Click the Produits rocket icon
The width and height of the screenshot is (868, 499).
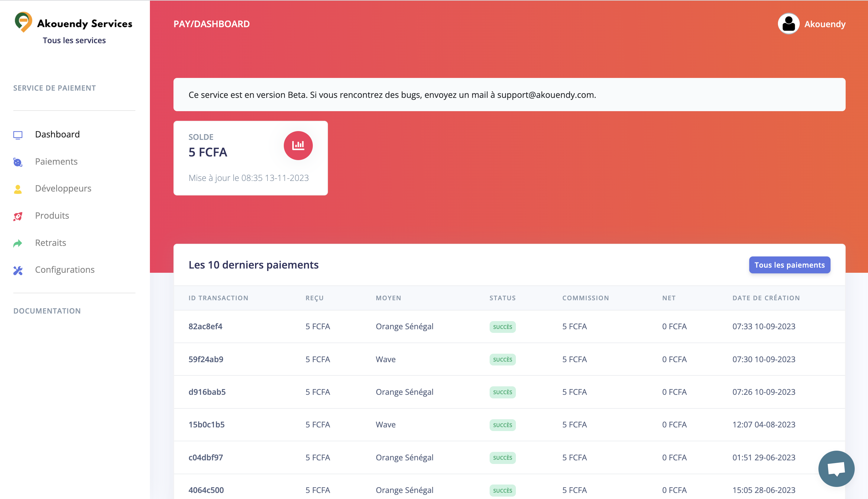tap(18, 216)
